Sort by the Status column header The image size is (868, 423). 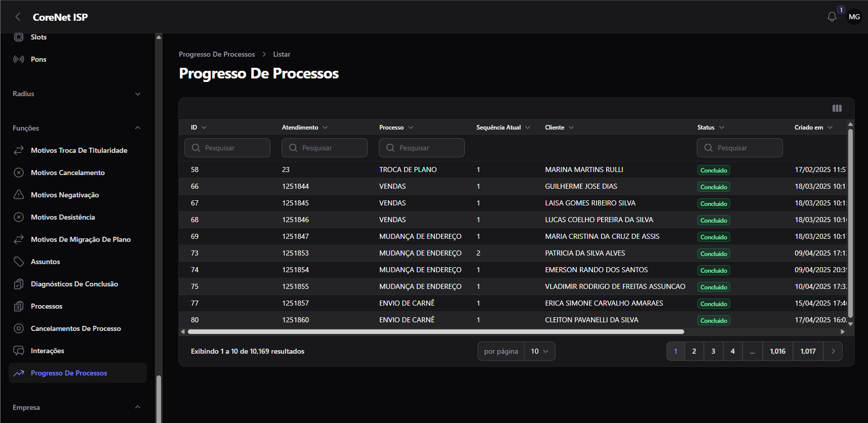click(x=711, y=128)
